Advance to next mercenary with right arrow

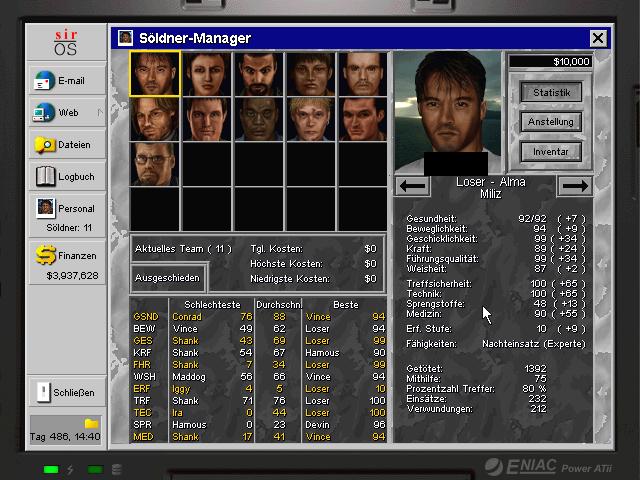pos(573,186)
